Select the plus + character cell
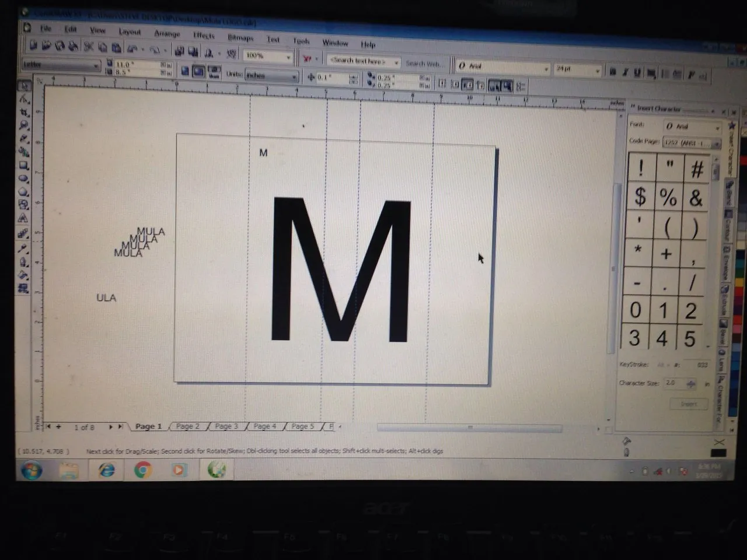 click(x=666, y=254)
